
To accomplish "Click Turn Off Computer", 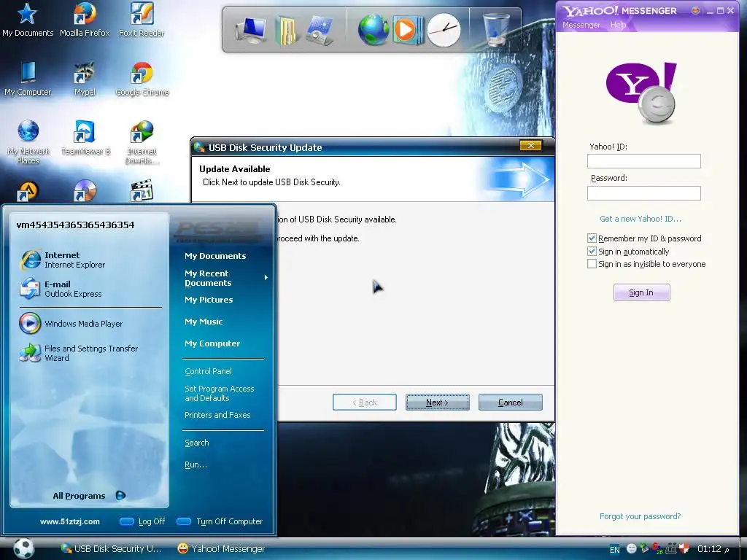I will 220,521.
